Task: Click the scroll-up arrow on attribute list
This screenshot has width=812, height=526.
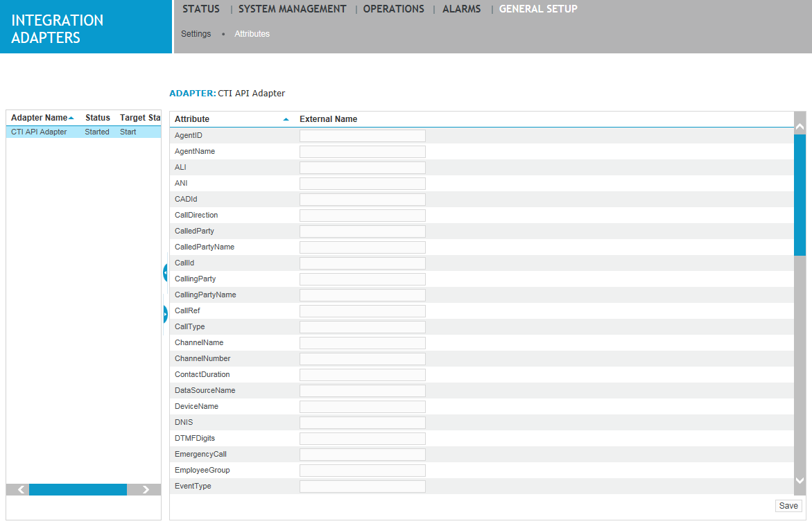Action: [x=800, y=125]
